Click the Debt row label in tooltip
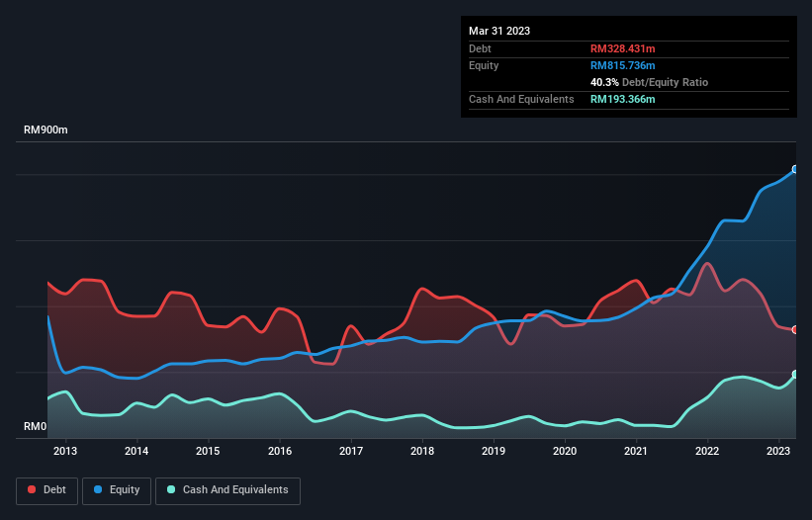 480,48
